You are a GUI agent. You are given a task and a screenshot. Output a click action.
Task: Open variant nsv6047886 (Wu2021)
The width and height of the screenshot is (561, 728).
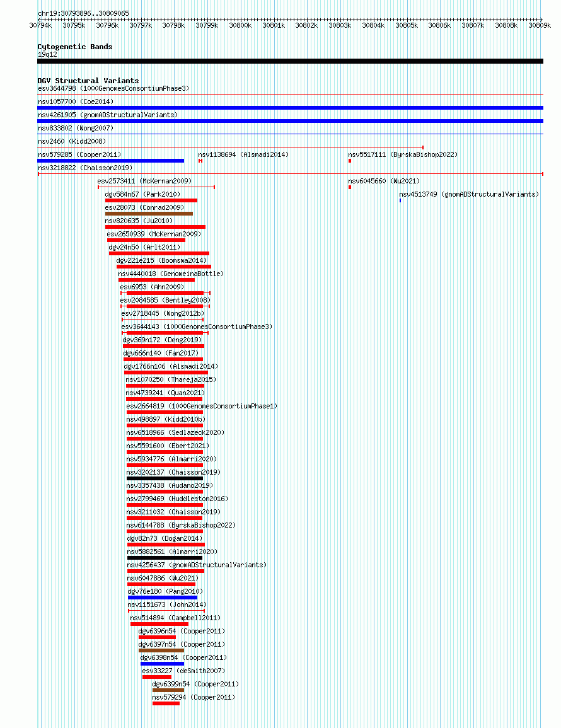(163, 578)
